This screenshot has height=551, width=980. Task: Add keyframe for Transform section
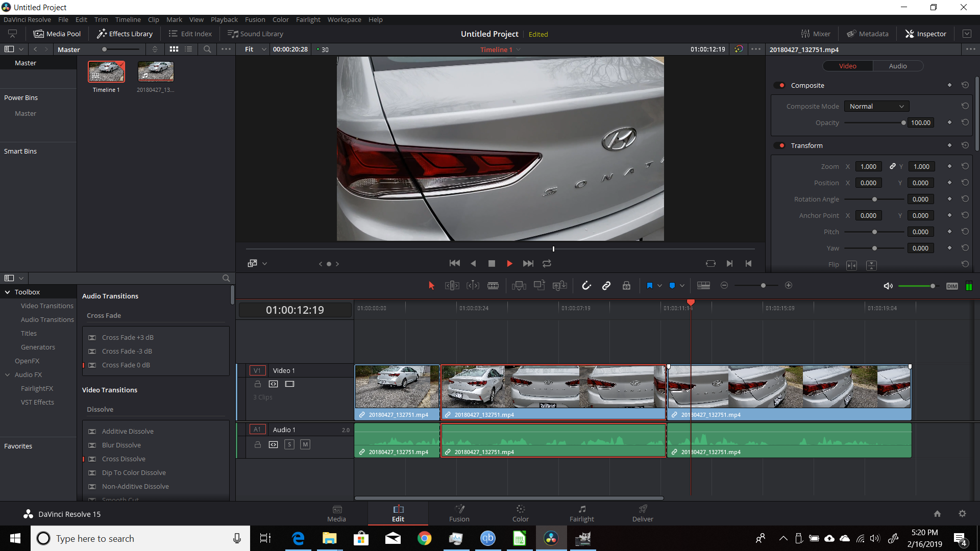tap(949, 145)
